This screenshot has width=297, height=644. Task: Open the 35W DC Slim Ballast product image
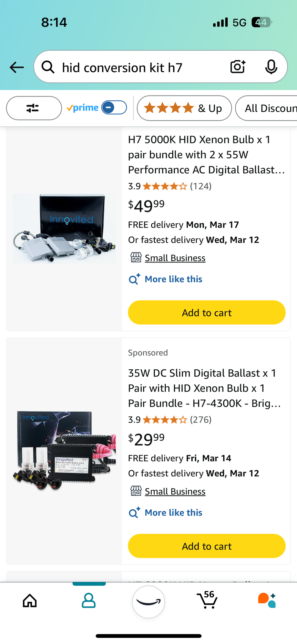click(64, 451)
